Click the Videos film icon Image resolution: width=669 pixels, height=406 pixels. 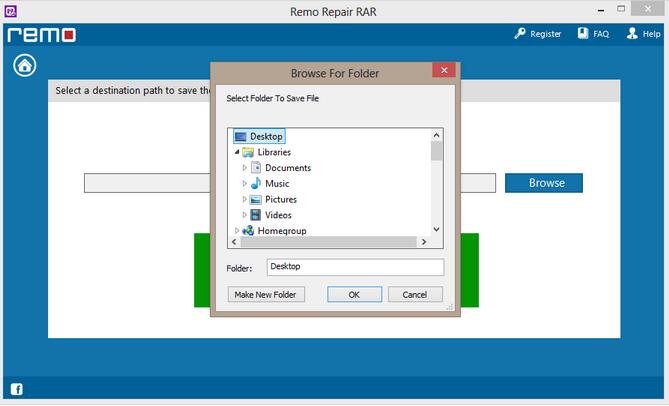(x=256, y=215)
